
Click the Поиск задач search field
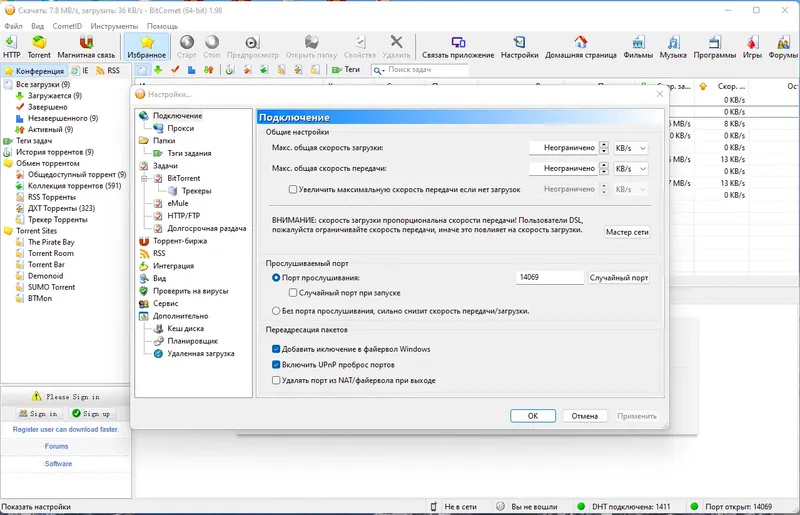[x=427, y=70]
